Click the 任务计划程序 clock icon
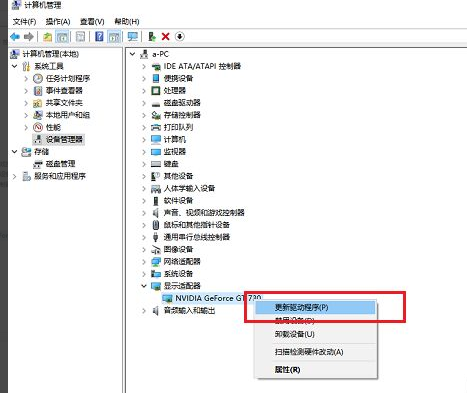Viewport: 467px width, 393px height. 38,78
